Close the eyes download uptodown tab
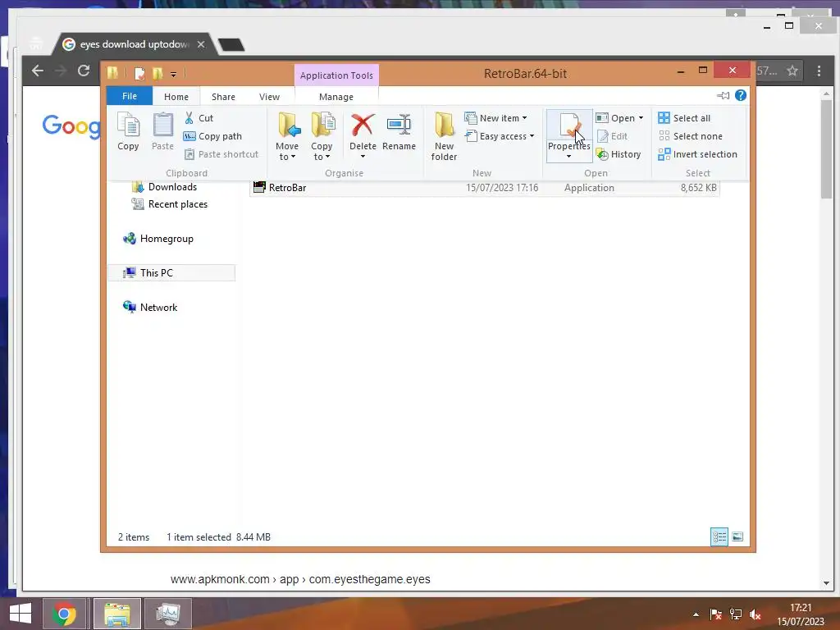 pyautogui.click(x=201, y=44)
